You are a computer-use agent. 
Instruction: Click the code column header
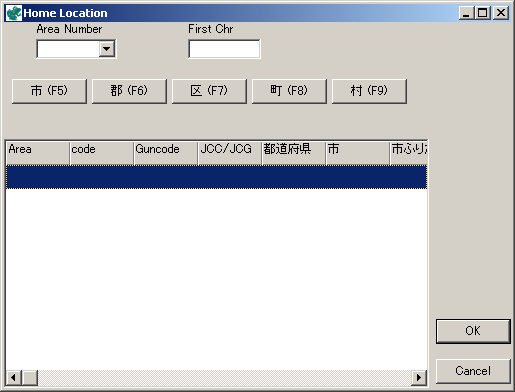tap(102, 153)
